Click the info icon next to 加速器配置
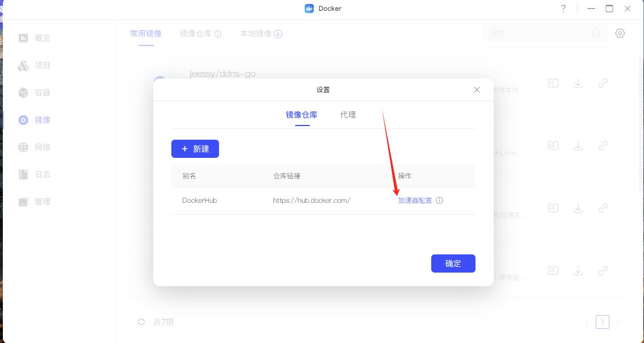The image size is (644, 343). tap(440, 200)
